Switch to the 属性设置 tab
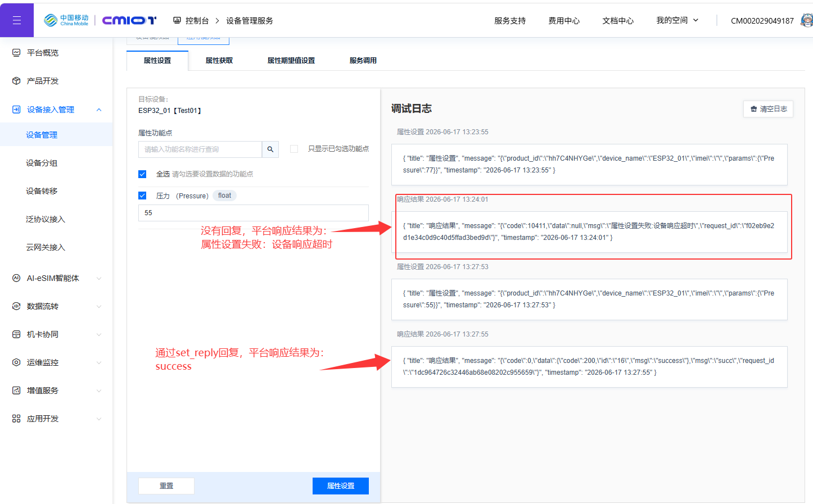Screen dimensions: 813x504 coord(157,61)
